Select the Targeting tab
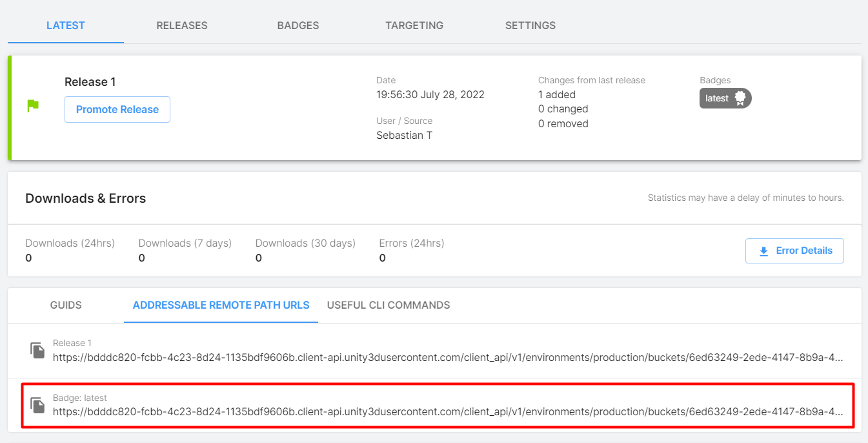 coord(414,26)
